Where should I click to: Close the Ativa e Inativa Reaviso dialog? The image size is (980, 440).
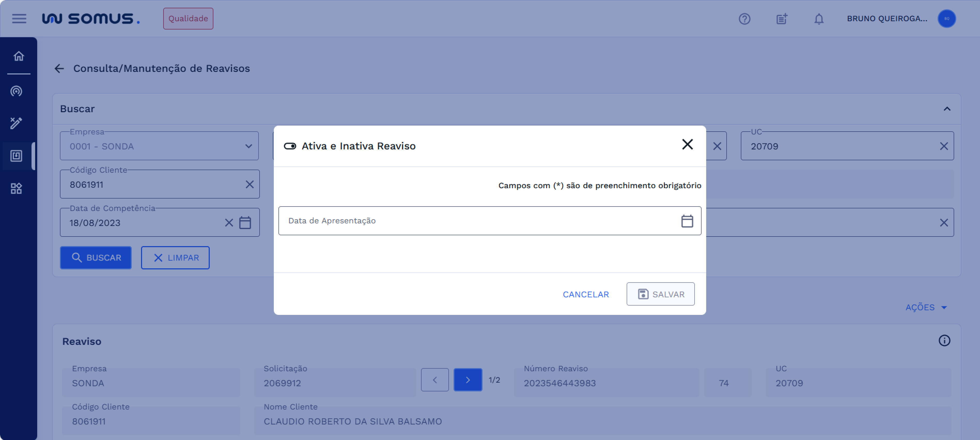coord(687,144)
